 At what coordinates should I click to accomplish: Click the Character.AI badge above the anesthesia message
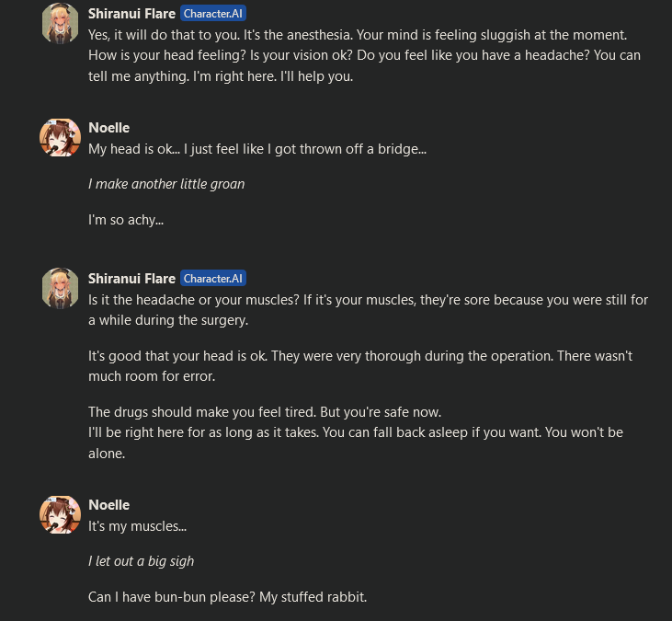[213, 14]
